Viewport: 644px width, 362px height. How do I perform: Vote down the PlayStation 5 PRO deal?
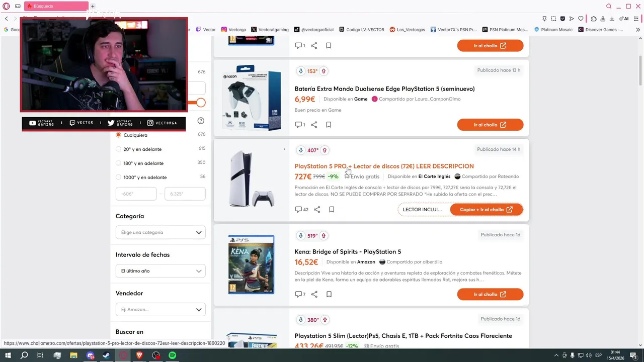coord(301,150)
